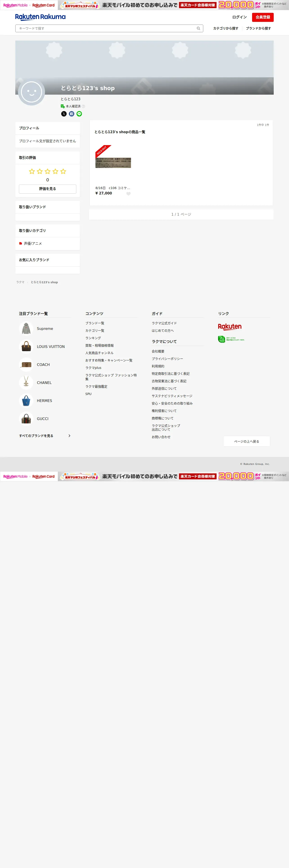Open カテゴリ一覧 footer link
The width and height of the screenshot is (289, 868).
click(95, 331)
